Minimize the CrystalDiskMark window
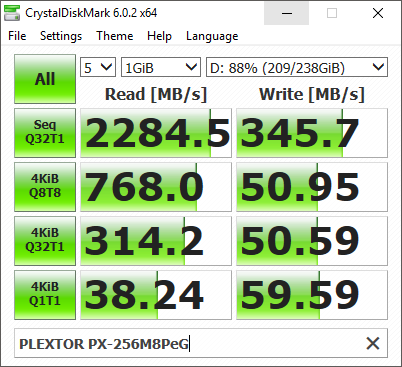Screen dimensions: 402x367 pos(287,13)
